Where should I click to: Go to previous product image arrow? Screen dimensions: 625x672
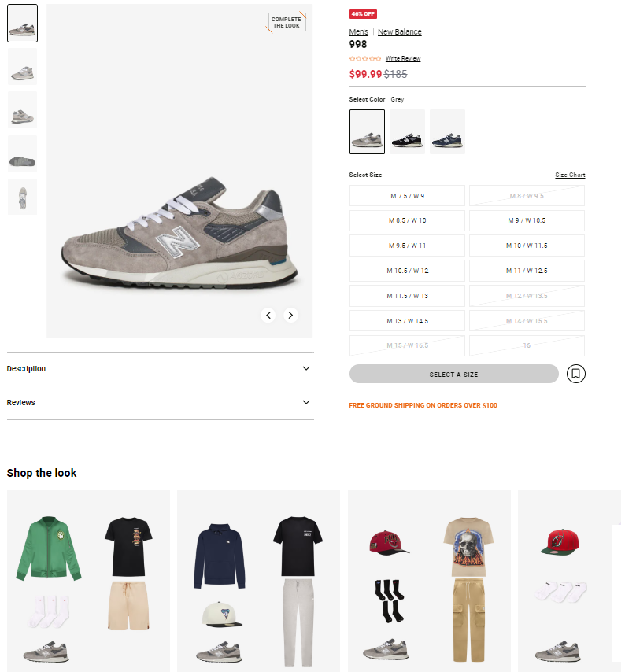(268, 315)
